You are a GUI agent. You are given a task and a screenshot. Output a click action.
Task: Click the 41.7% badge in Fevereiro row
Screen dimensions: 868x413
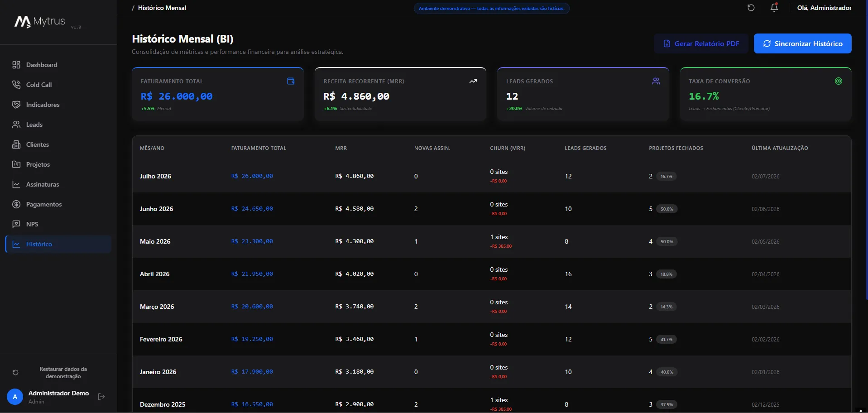(667, 339)
